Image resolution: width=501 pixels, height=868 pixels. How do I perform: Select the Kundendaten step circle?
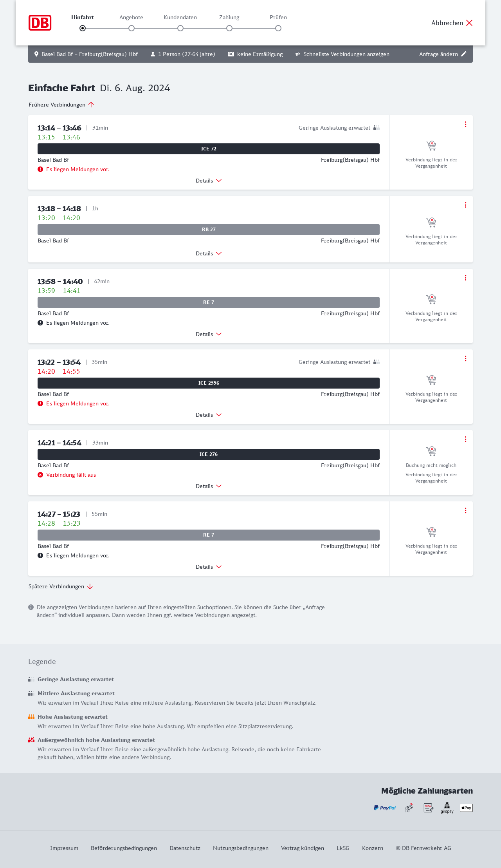pyautogui.click(x=180, y=28)
